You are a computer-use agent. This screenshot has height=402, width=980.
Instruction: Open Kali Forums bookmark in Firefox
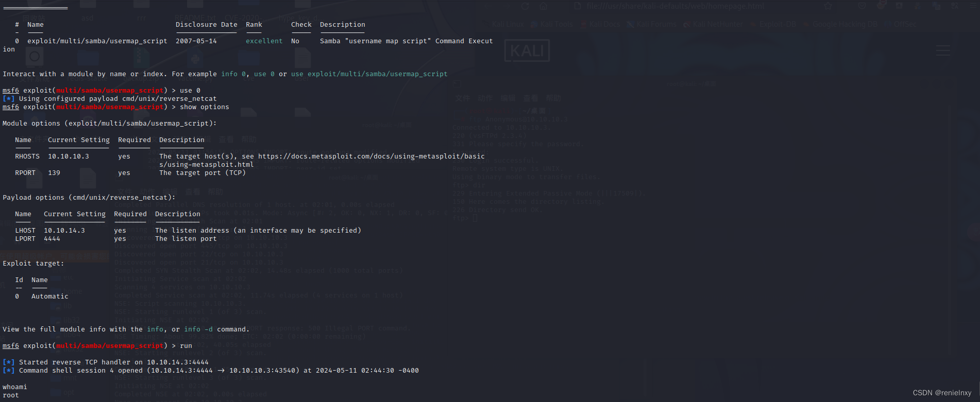coord(652,24)
